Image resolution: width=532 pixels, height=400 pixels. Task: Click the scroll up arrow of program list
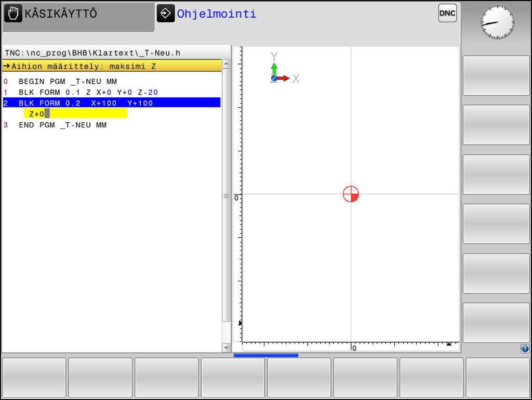(226, 64)
